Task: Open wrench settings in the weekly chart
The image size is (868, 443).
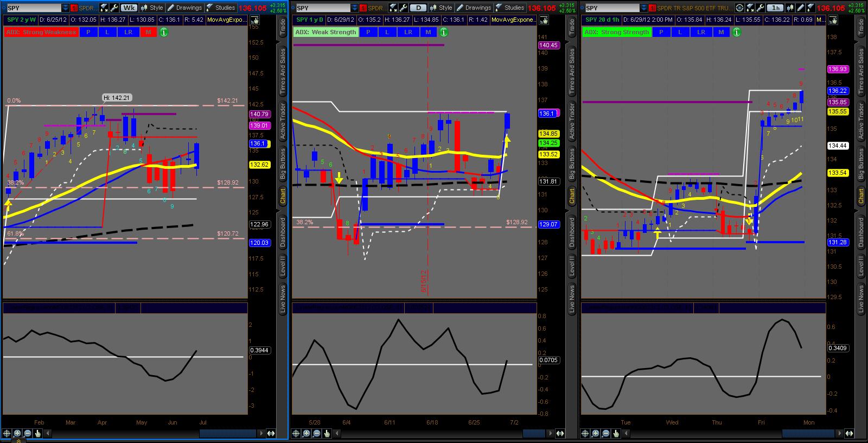Action: (114, 8)
